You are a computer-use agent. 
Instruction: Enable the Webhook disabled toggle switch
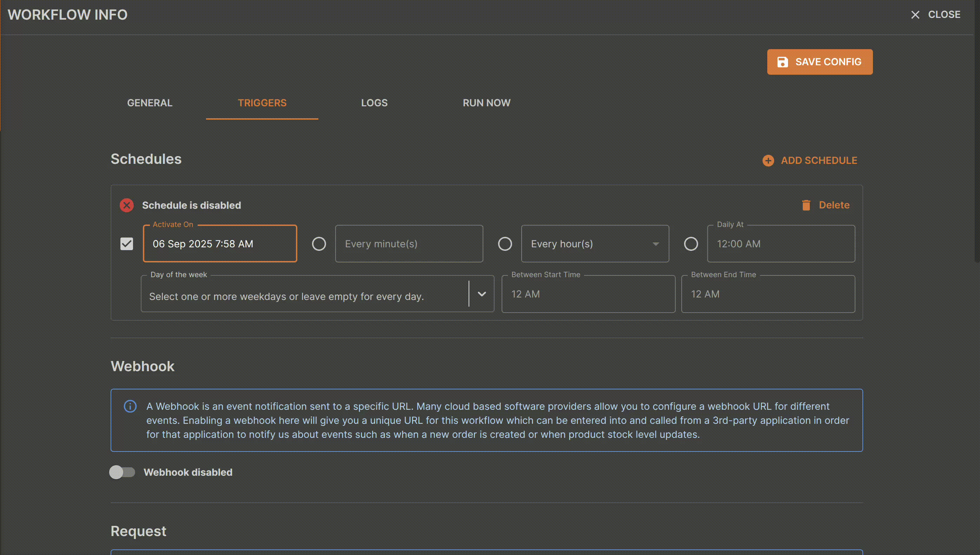pyautogui.click(x=122, y=472)
